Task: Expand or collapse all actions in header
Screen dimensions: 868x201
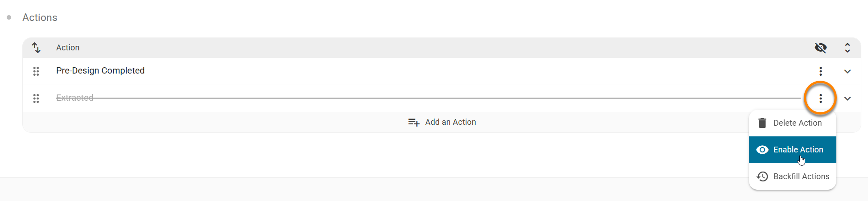Action: 847,48
